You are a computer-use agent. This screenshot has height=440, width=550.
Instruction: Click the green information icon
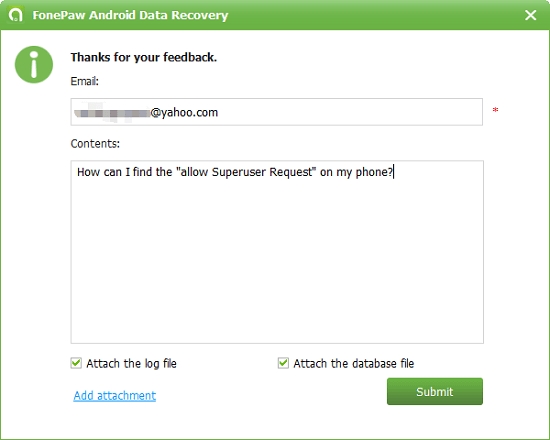pos(34,65)
